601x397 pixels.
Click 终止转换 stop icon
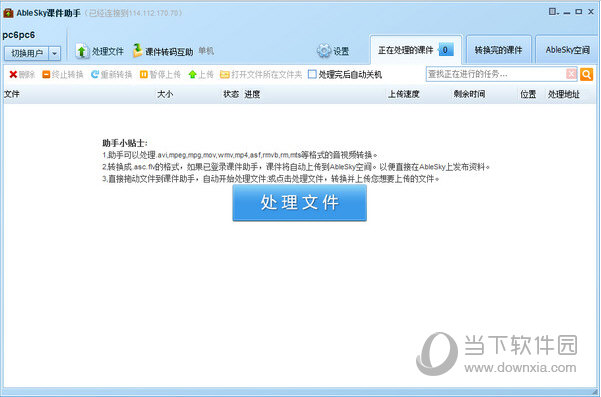46,74
